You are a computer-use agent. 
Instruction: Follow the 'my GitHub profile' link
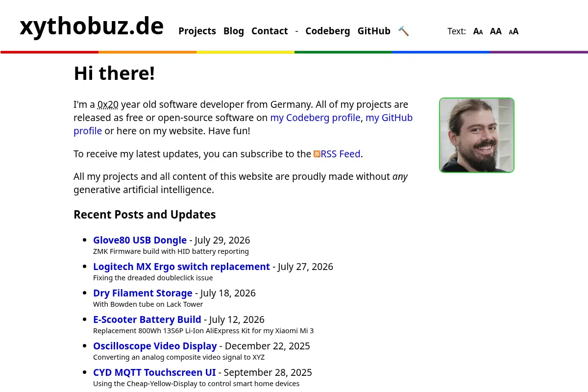tap(389, 118)
